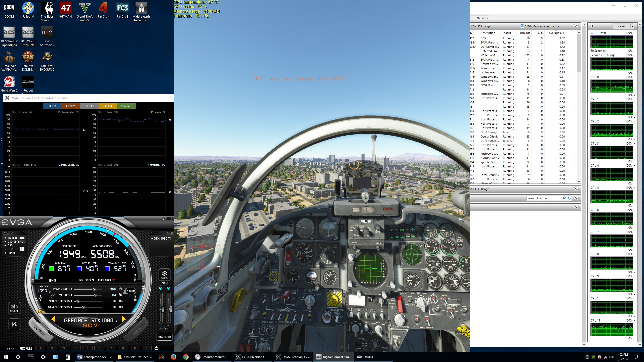Expand the 8% CPU Usage services section
This screenshot has width=644, height=362.
(x=576, y=189)
